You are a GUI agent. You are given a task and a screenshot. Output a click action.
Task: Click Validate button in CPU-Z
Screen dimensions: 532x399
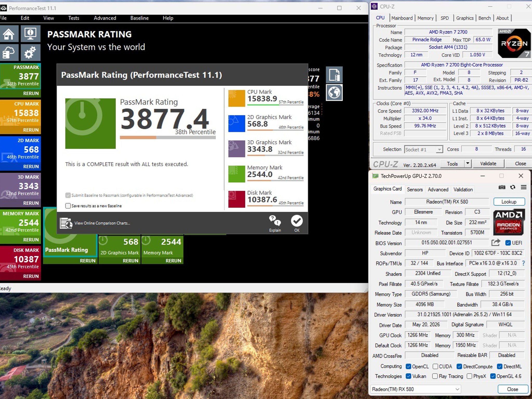point(488,164)
